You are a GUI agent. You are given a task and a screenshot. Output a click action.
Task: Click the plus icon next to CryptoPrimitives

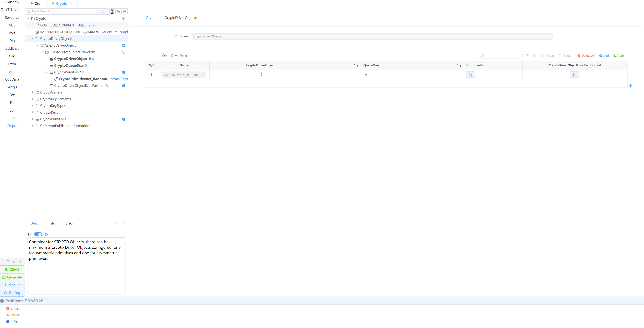pos(123,119)
